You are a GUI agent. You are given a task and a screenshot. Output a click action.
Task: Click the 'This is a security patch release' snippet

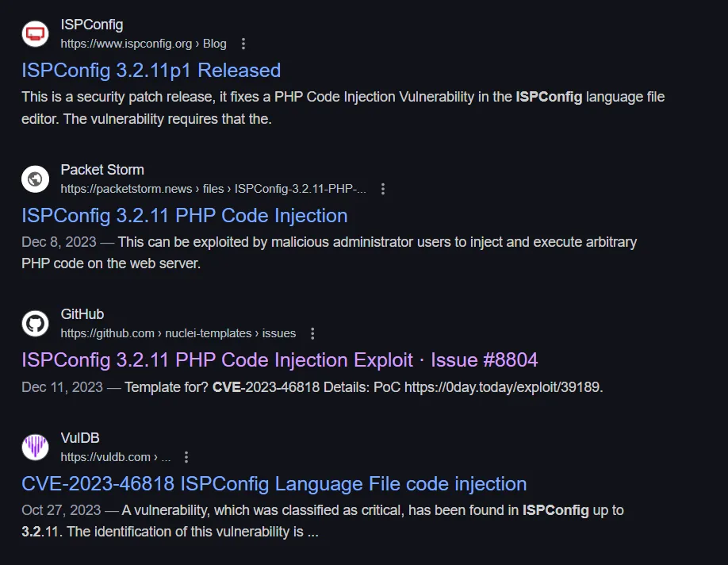point(343,108)
